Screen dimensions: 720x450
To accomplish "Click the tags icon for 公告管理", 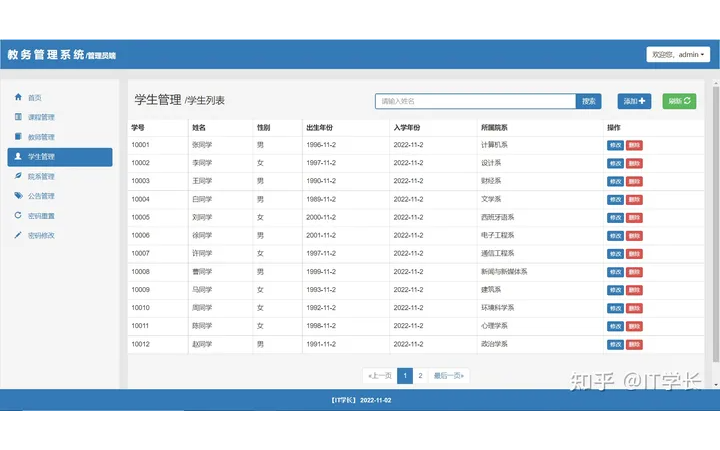I will point(18,196).
